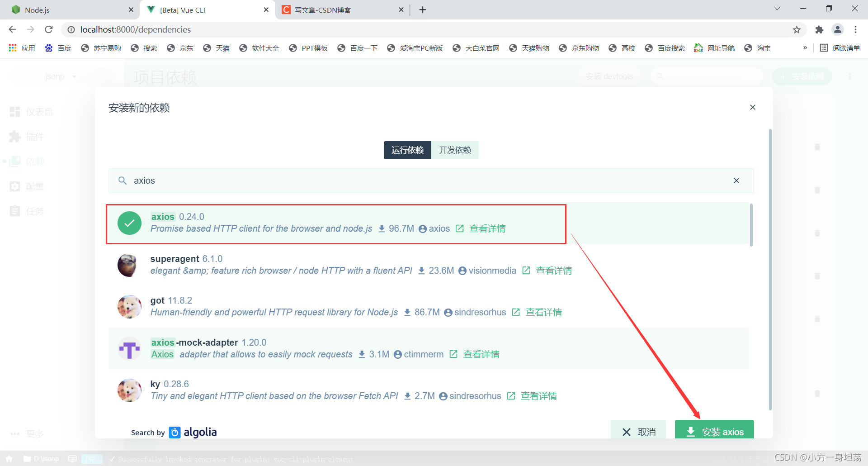Image resolution: width=868 pixels, height=466 pixels.
Task: Select the got 11.8.2 package name
Action: coord(157,300)
